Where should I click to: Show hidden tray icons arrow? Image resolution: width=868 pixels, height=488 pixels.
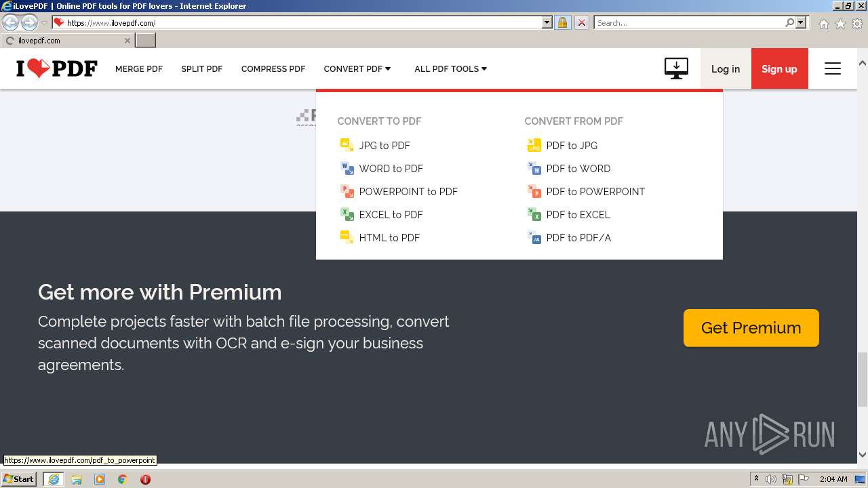757,479
